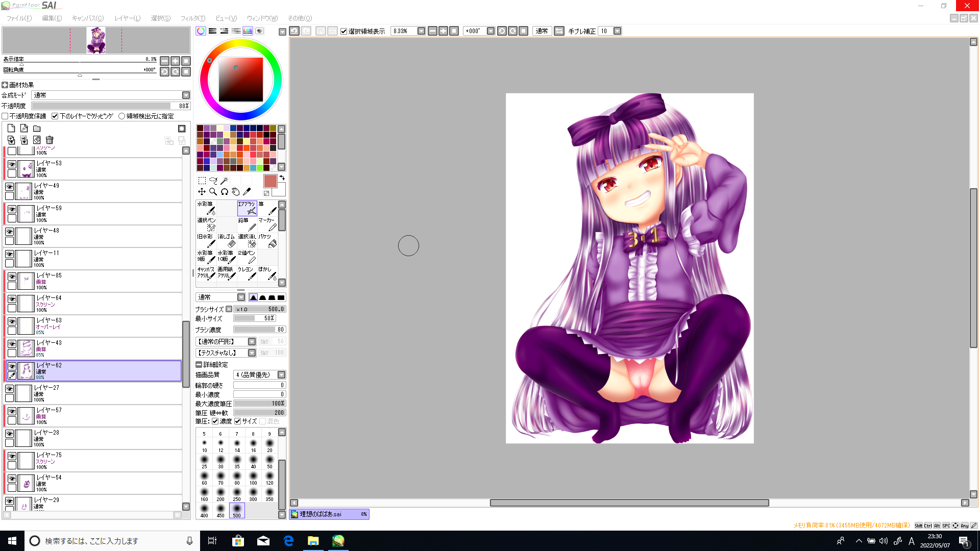Select the magic wand tool
980x551 pixels.
(224, 181)
